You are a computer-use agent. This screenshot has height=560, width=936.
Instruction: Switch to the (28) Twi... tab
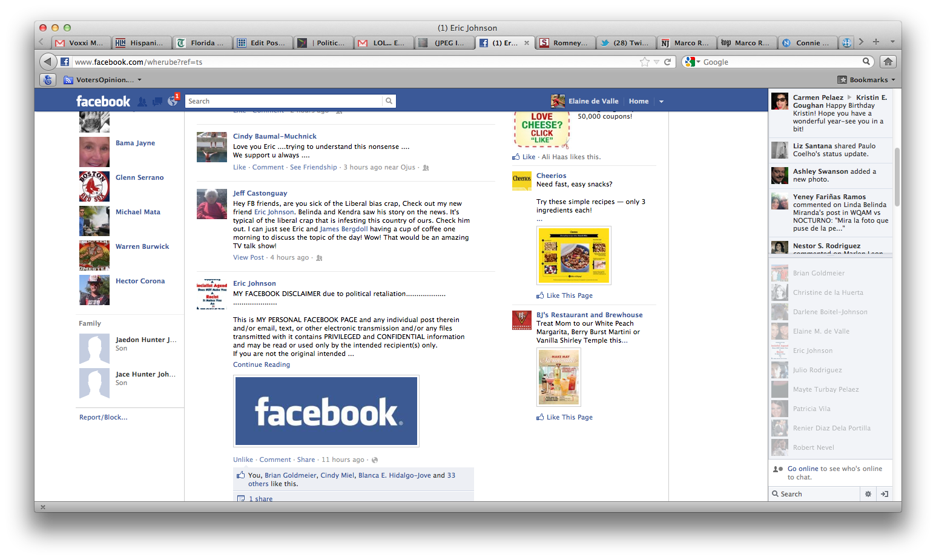click(626, 43)
